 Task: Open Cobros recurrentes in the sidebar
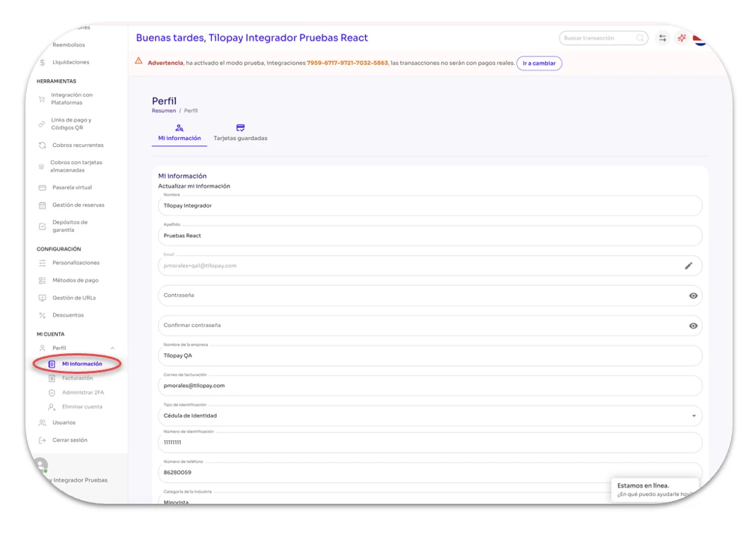point(78,145)
